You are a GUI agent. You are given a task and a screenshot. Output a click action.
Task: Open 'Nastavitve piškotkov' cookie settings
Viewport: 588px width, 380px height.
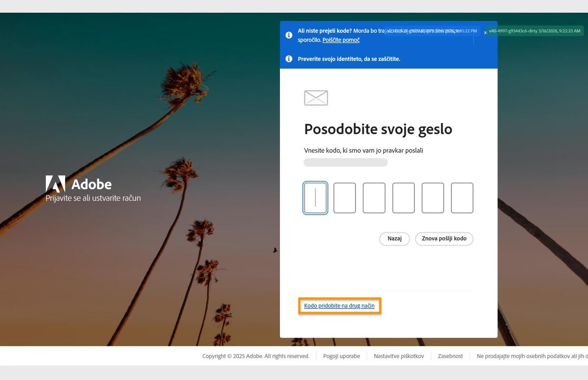399,356
